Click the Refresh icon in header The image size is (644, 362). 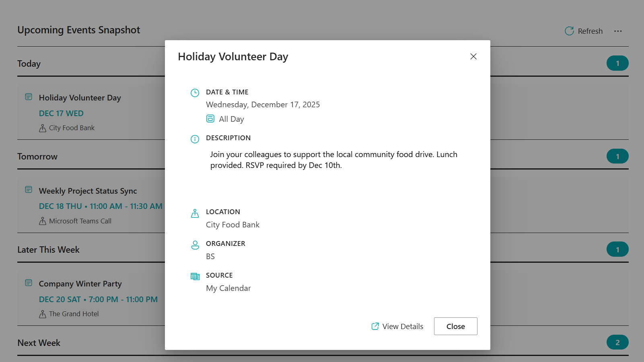click(569, 31)
